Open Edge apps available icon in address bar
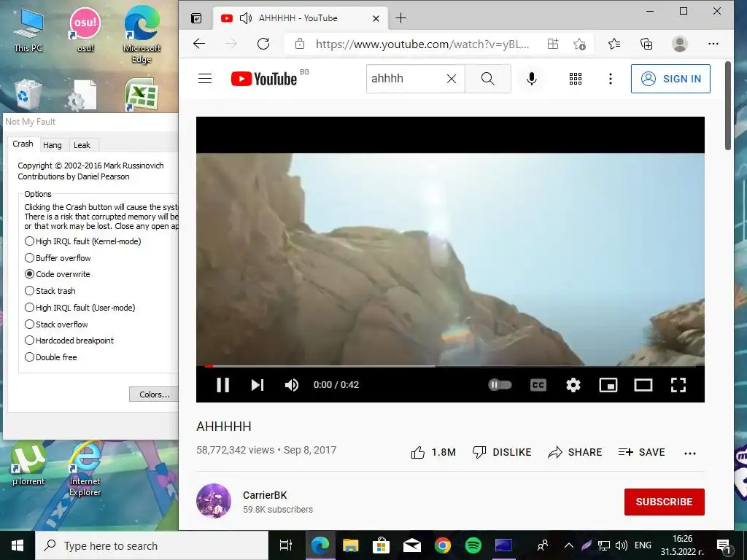 point(553,44)
